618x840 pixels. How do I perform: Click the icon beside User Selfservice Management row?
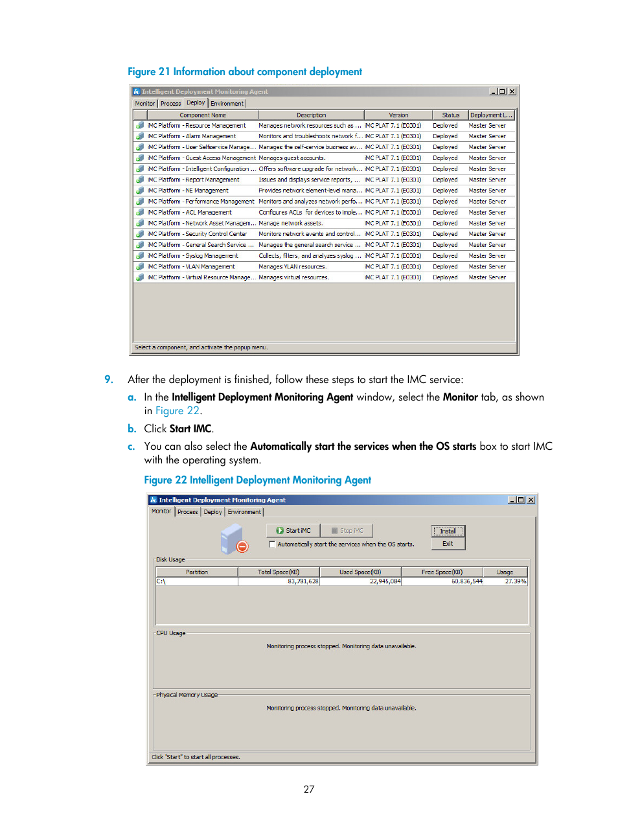[140, 147]
